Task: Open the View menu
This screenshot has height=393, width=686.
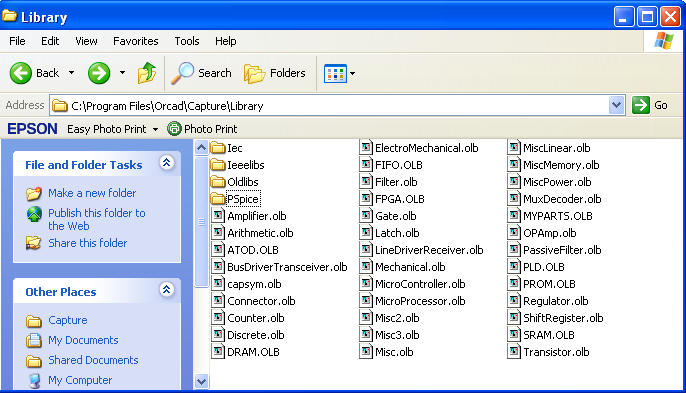Action: [86, 41]
